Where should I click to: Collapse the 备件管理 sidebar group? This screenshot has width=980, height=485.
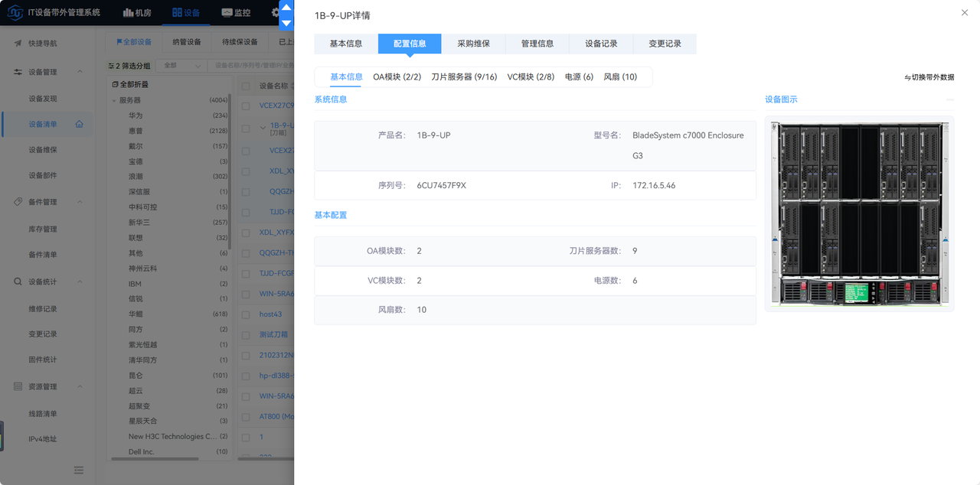point(80,202)
